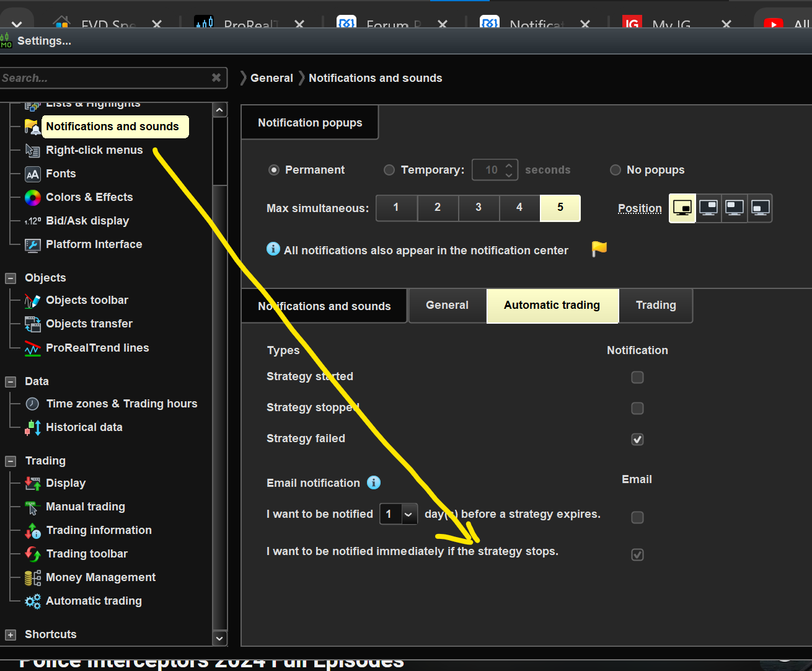
Task: Select the No popups radio button
Action: click(616, 170)
